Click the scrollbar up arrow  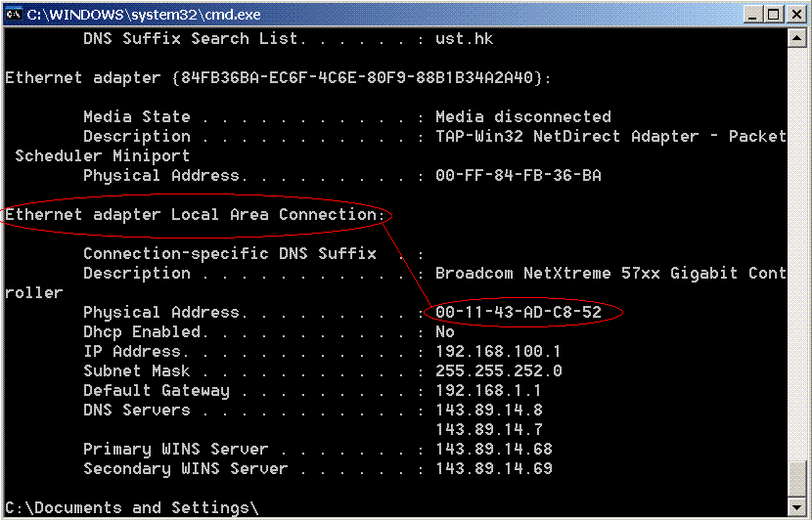(x=796, y=38)
